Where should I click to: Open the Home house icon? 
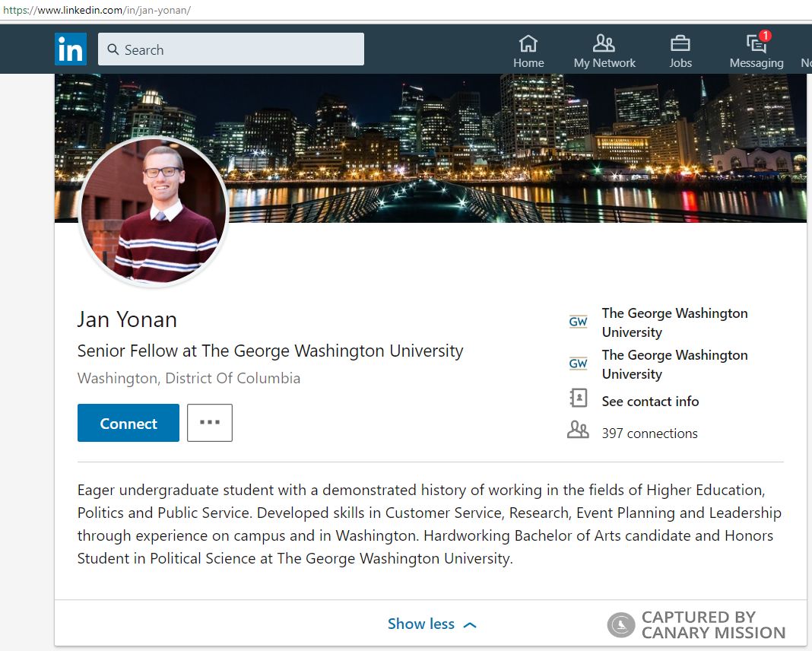click(528, 43)
